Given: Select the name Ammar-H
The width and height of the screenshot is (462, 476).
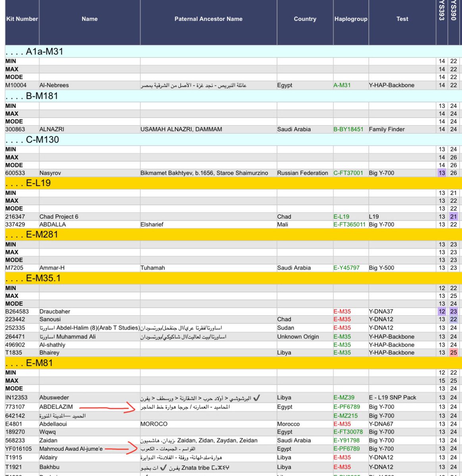Looking at the screenshot, I should tap(52, 268).
